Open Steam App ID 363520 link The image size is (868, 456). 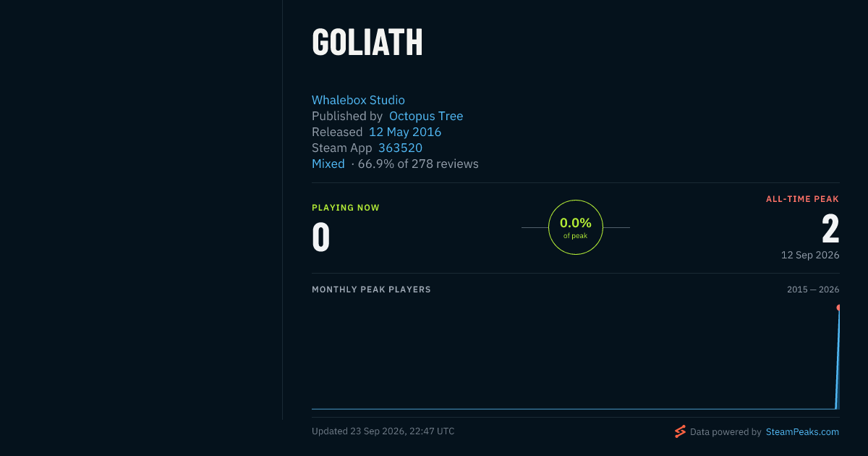click(401, 148)
